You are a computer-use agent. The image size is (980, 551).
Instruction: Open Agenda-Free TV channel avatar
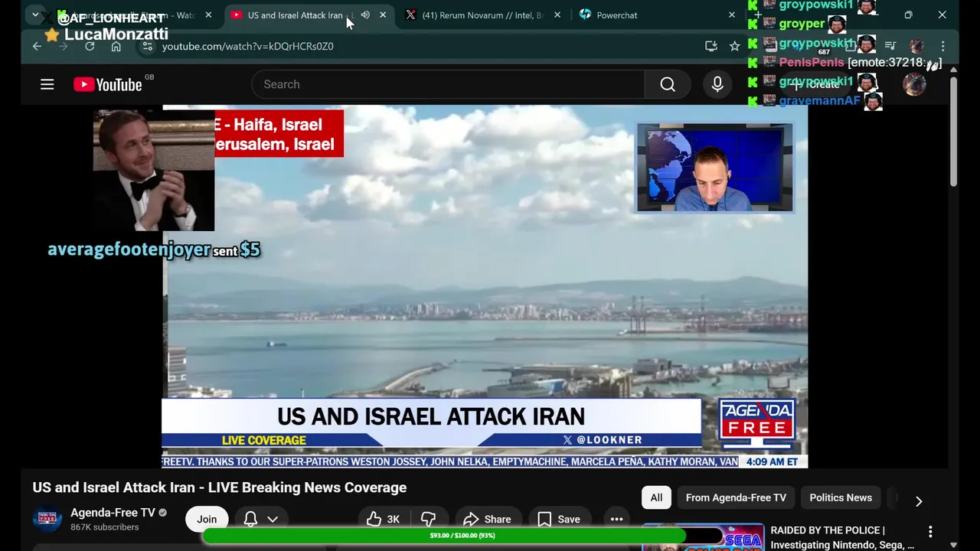click(47, 518)
